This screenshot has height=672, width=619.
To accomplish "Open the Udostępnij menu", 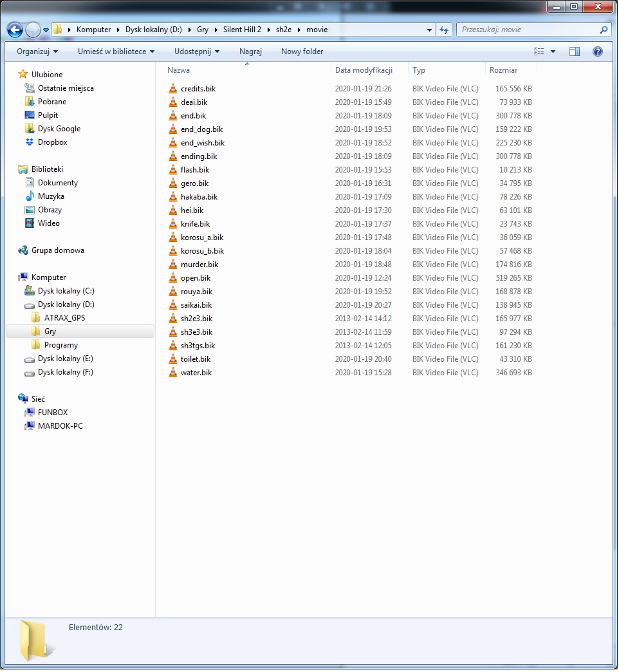I will tap(197, 51).
